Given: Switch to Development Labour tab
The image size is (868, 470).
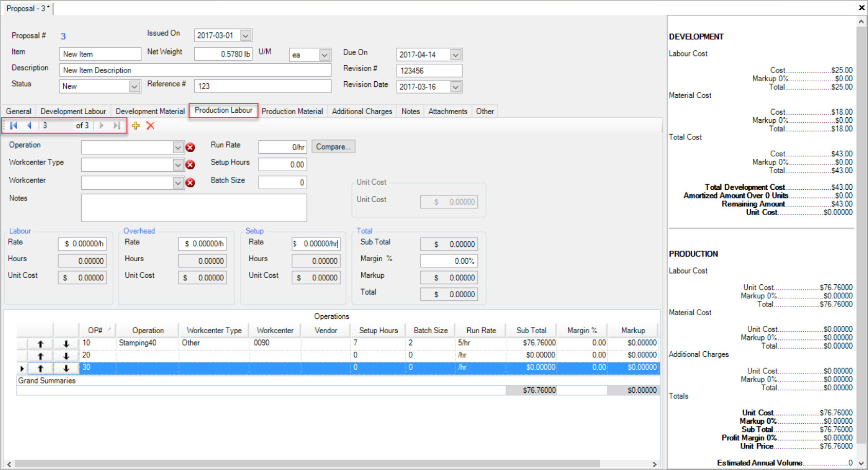Looking at the screenshot, I should click(73, 112).
